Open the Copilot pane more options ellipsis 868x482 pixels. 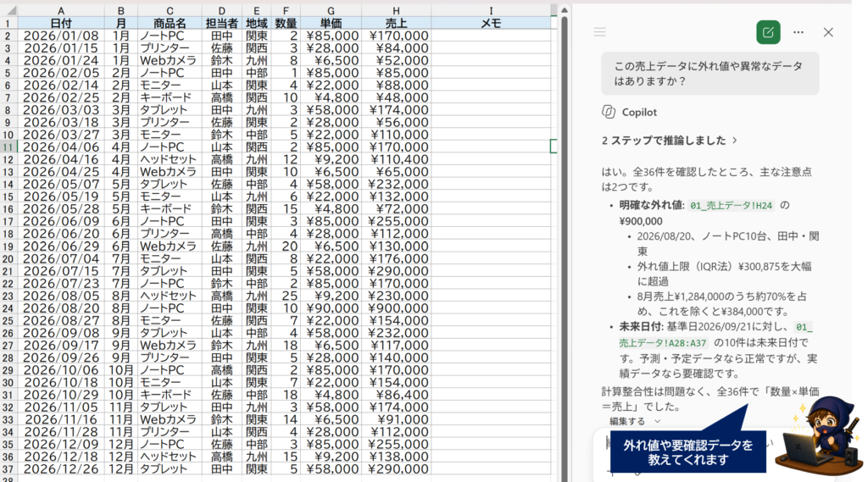coord(798,32)
